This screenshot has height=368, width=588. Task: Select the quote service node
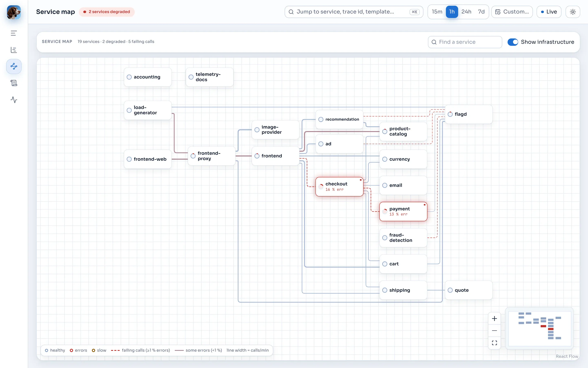coord(468,290)
